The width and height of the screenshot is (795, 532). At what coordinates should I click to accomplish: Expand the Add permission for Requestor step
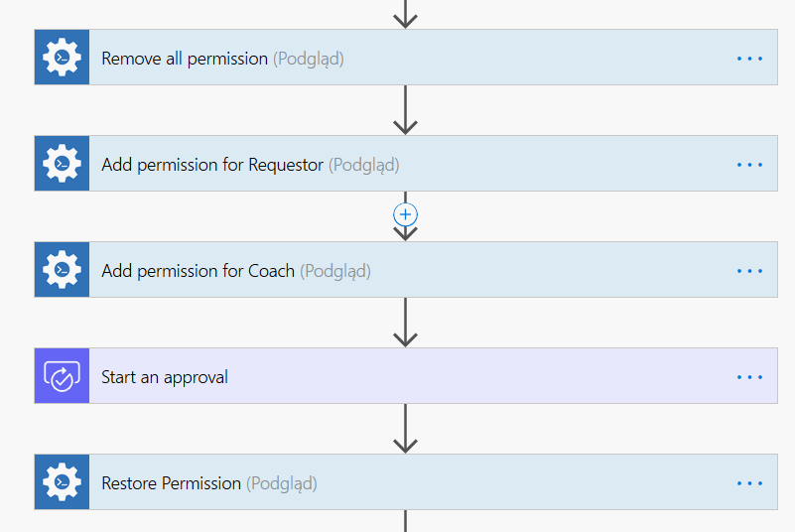(x=212, y=165)
